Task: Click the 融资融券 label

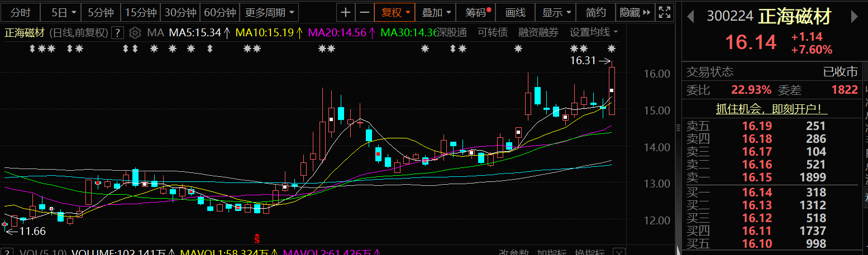Action: pos(538,32)
